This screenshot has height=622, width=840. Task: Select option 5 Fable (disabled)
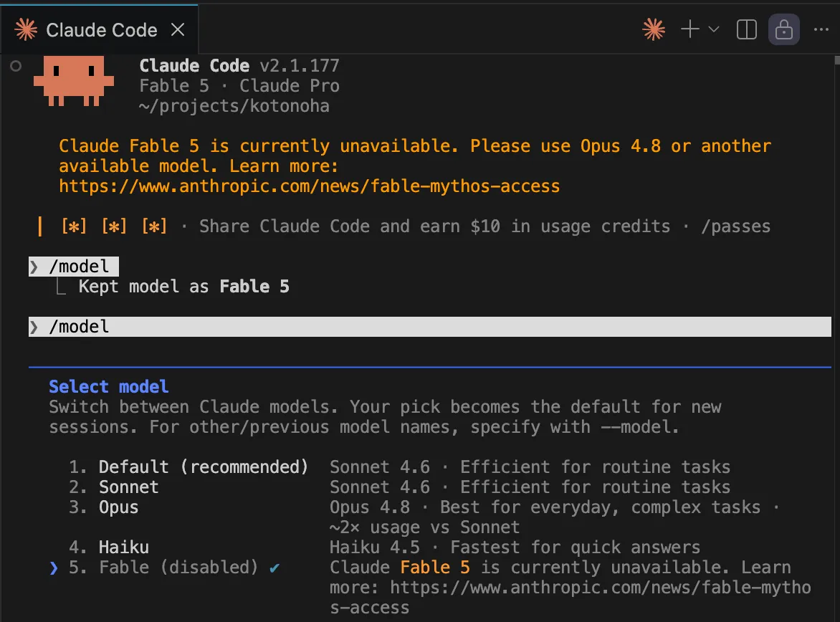point(163,568)
